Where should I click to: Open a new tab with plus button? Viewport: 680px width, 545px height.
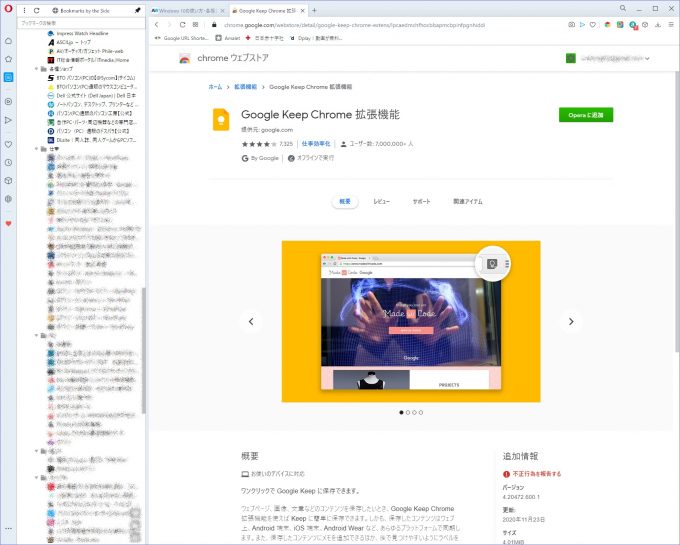click(x=314, y=10)
